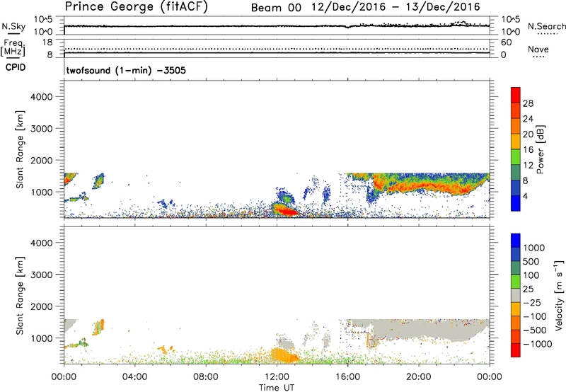
Task: Click the '12:00' time axis tick label
Action: [x=277, y=377]
